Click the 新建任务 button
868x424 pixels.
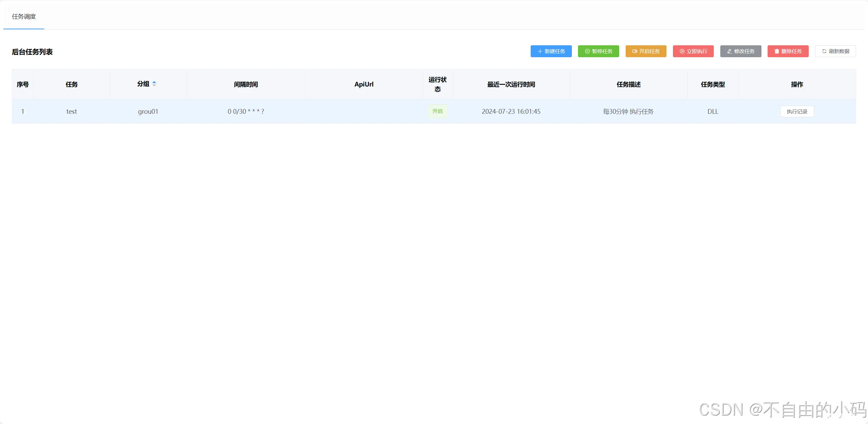click(551, 51)
